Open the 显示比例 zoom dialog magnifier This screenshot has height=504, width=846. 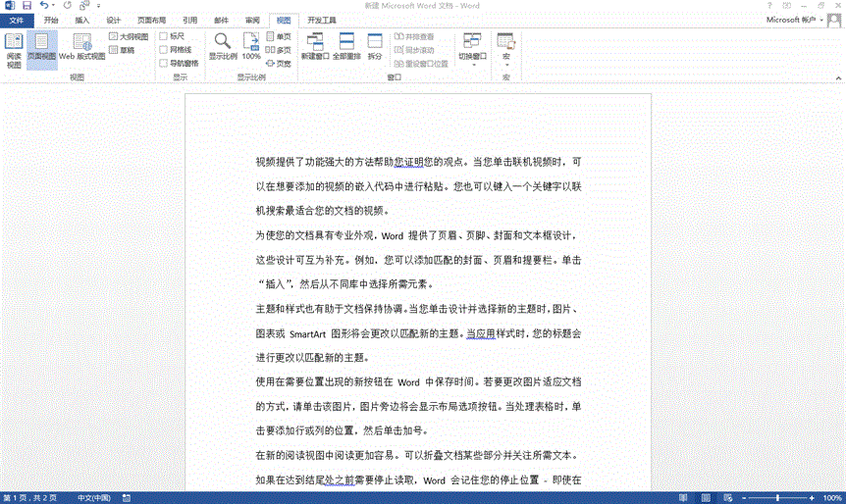pyautogui.click(x=223, y=46)
